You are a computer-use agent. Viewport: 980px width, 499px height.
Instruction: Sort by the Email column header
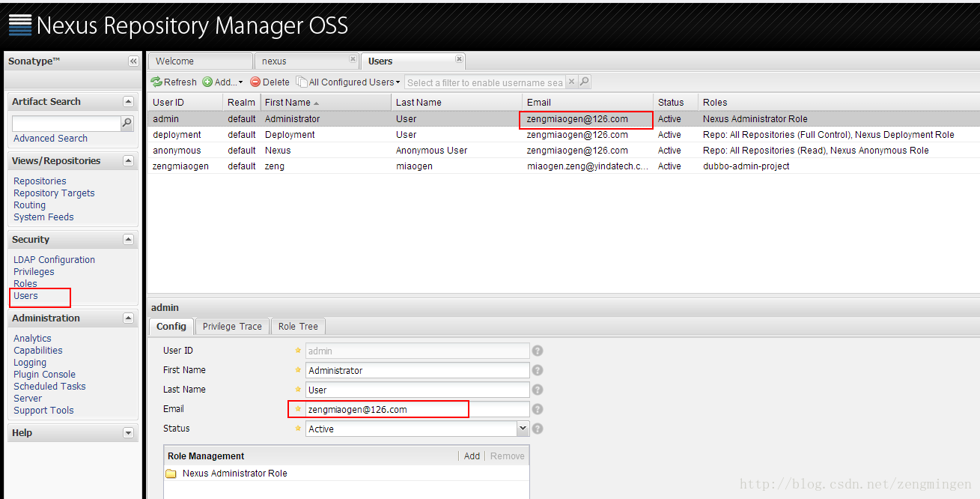point(587,103)
